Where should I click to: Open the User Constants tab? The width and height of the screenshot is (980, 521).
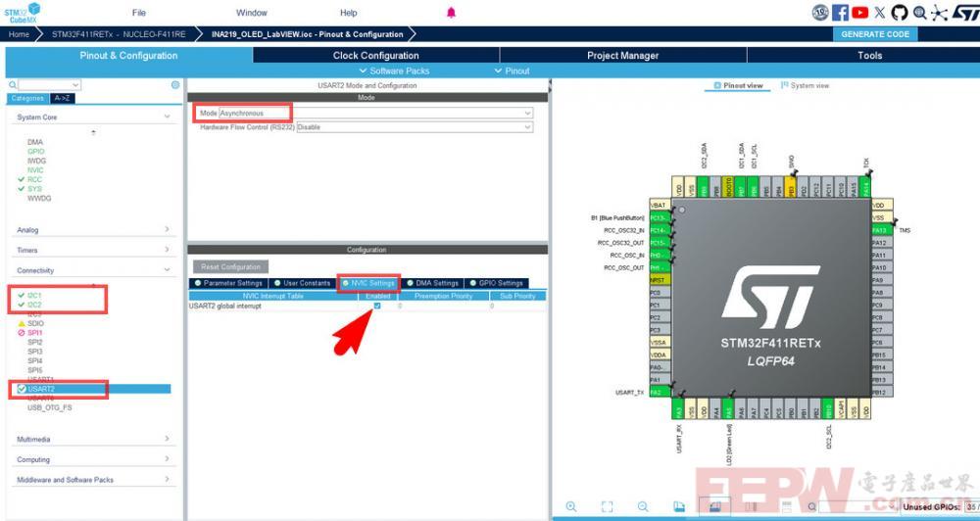[x=302, y=283]
